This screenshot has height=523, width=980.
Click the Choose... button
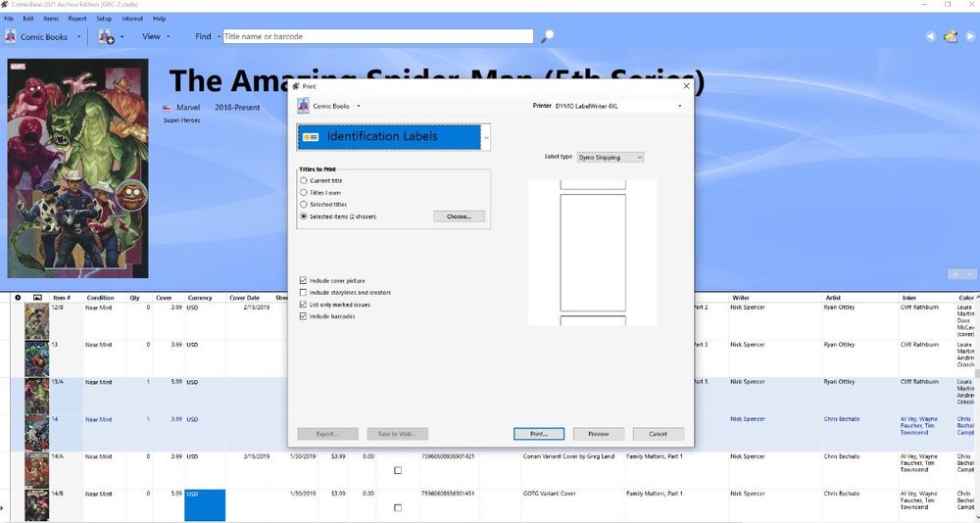point(459,216)
